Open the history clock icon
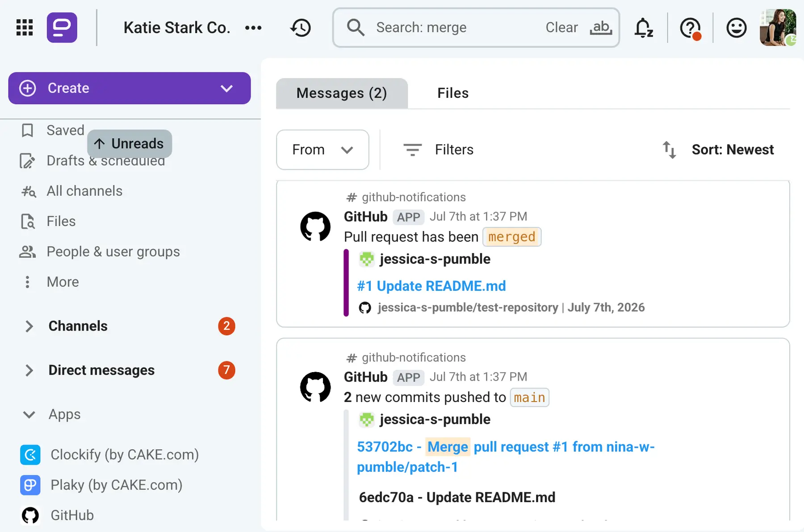Viewport: 804px width, 532px height. 301,28
